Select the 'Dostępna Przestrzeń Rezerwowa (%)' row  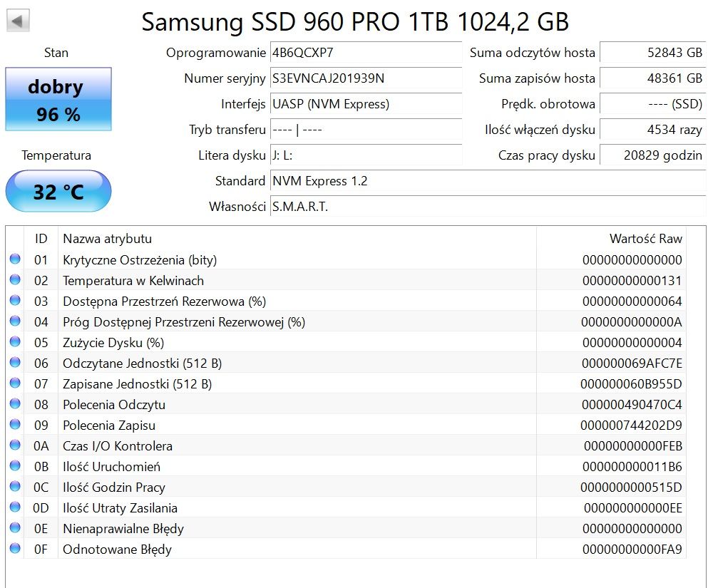coord(346,301)
